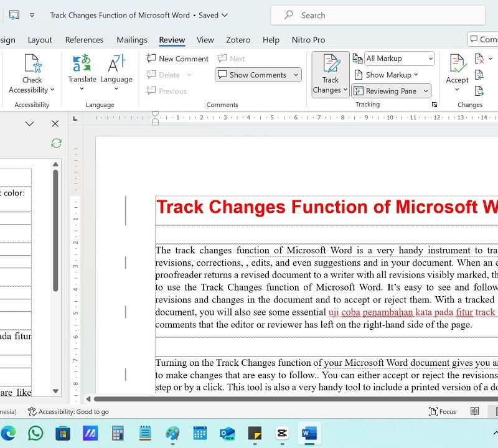Toggle the Show Comments button
498x448 pixels.
point(258,75)
